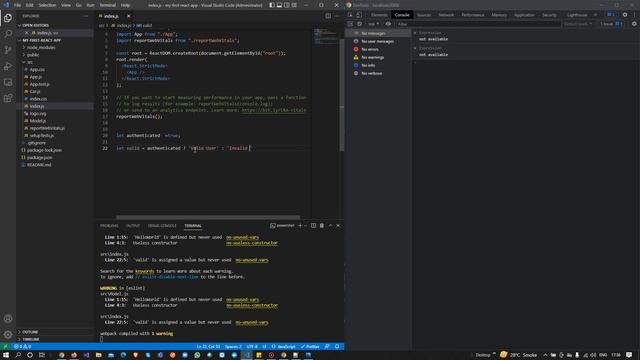Open the terminal launch profile dropdown arrow
The width and height of the screenshot is (640, 360).
(305, 225)
